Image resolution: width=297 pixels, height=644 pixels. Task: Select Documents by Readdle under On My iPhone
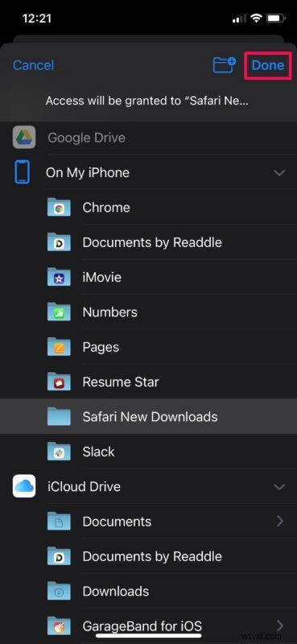[152, 242]
